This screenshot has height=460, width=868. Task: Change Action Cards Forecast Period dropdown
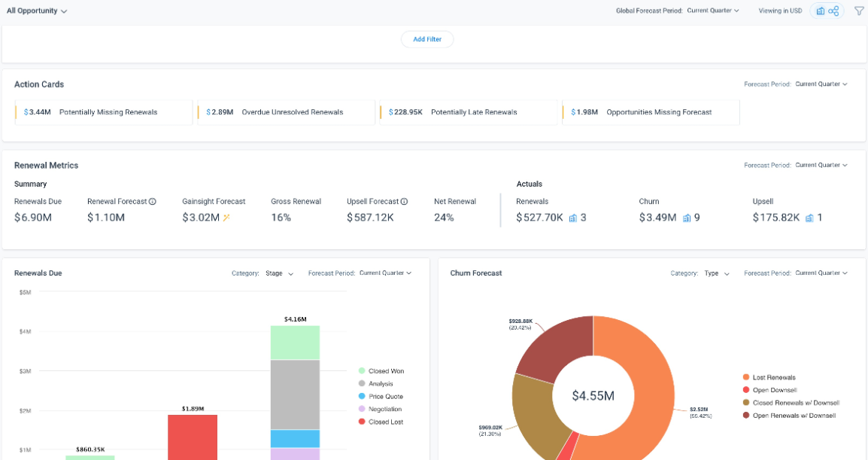click(x=821, y=84)
